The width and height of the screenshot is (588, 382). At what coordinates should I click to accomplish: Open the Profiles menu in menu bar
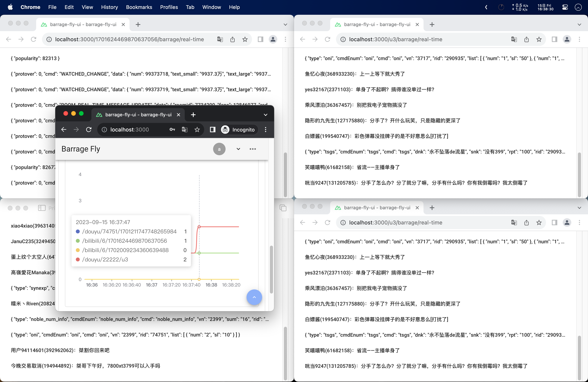[169, 7]
